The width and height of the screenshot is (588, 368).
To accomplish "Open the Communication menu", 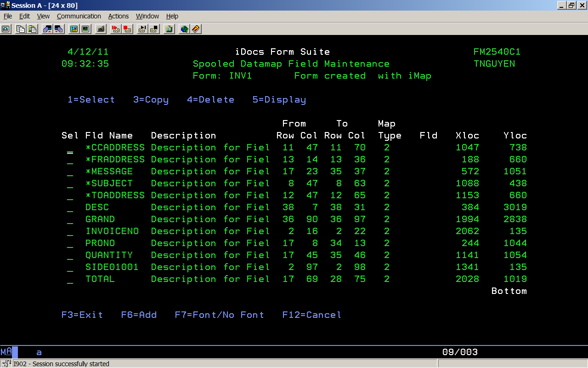I will click(79, 16).
